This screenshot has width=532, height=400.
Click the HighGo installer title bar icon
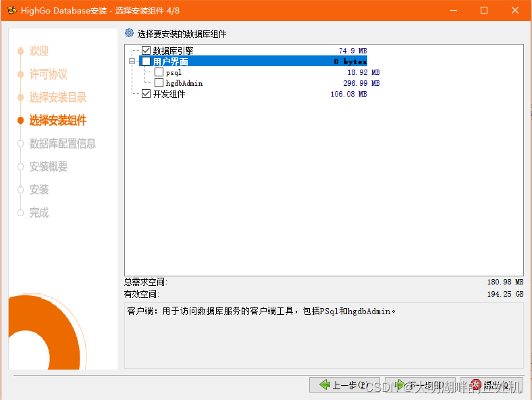(x=12, y=11)
